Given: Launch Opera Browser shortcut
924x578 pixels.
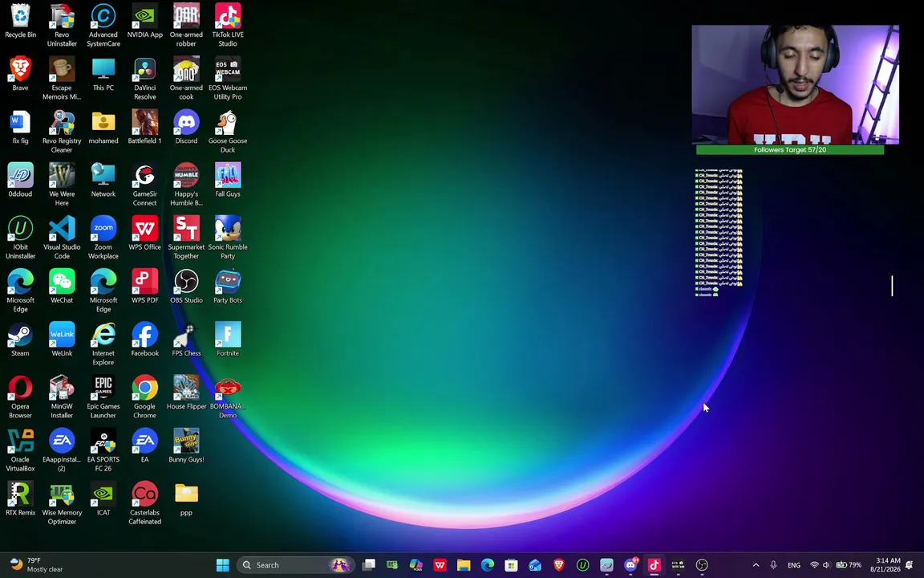Looking at the screenshot, I should point(21,397).
